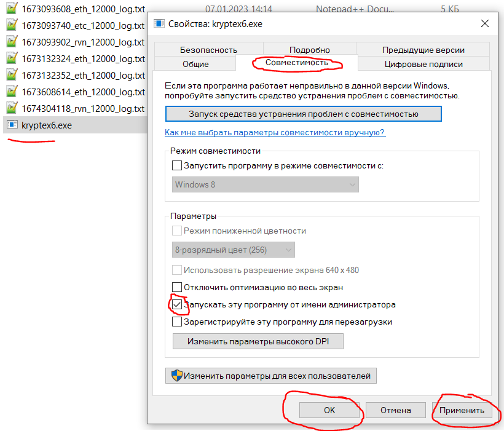This screenshot has height=431, width=504.
Task: Click icon of 1673093740_etc_12000_log.txt file
Action: coord(11,26)
